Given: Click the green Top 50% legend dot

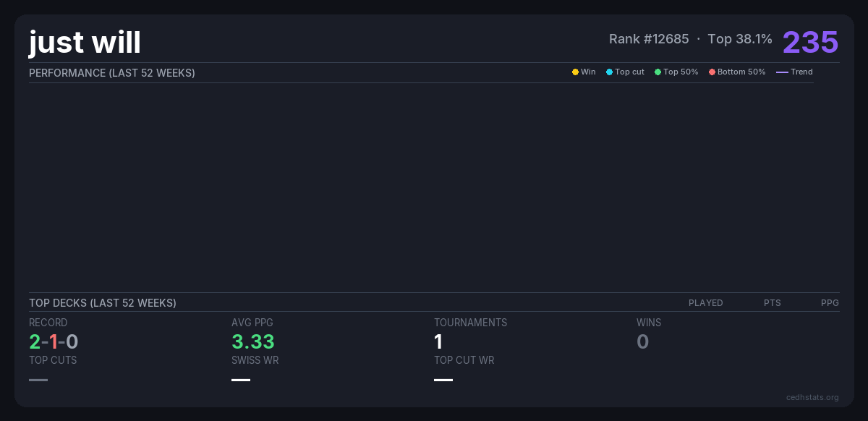Looking at the screenshot, I should (x=658, y=72).
